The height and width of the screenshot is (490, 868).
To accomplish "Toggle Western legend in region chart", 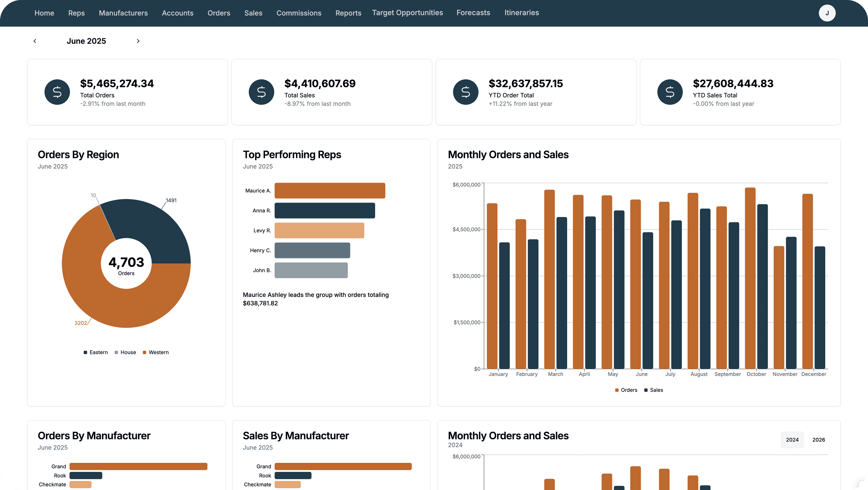I will 156,352.
